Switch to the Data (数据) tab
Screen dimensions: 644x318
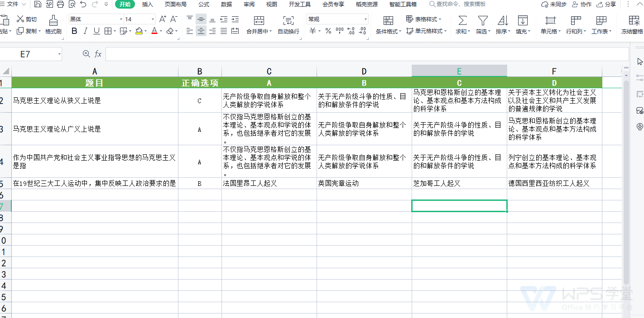(226, 4)
